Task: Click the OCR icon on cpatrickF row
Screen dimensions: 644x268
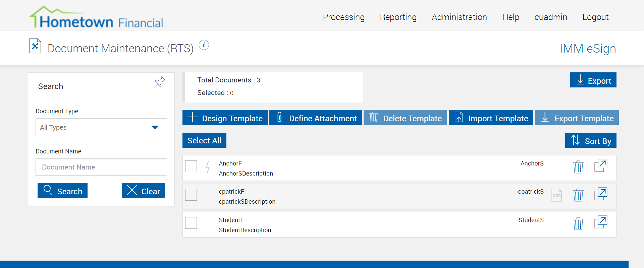Action: [556, 195]
